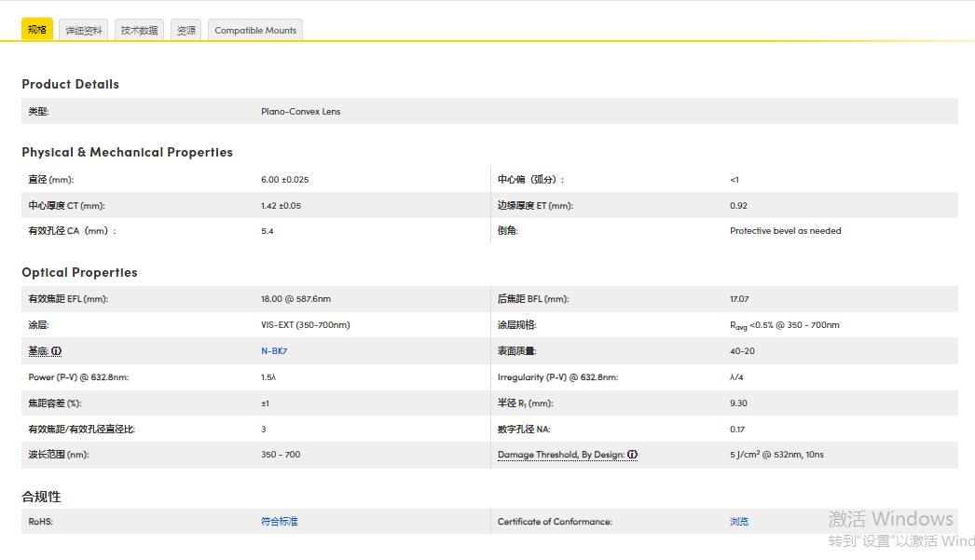The height and width of the screenshot is (560, 975).
Task: Click the VIS-EXT (350-700nm) coating value
Action: click(x=305, y=325)
